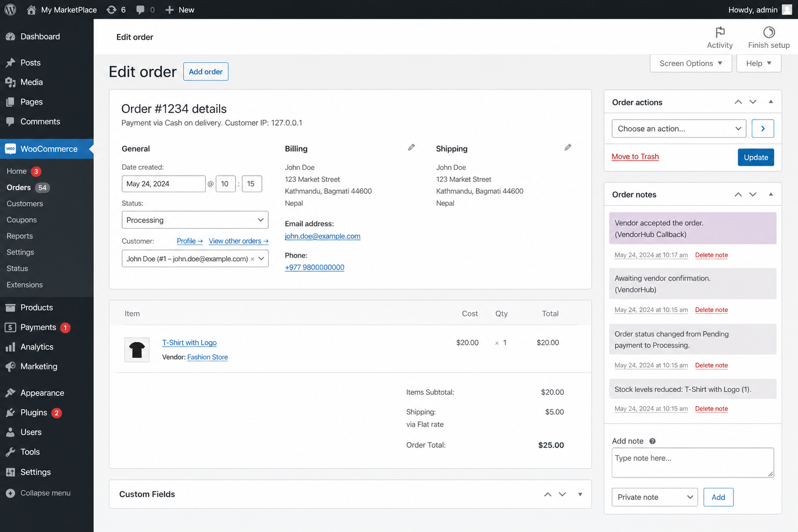
Task: Edit billing address with pencil icon
Action: 411,148
